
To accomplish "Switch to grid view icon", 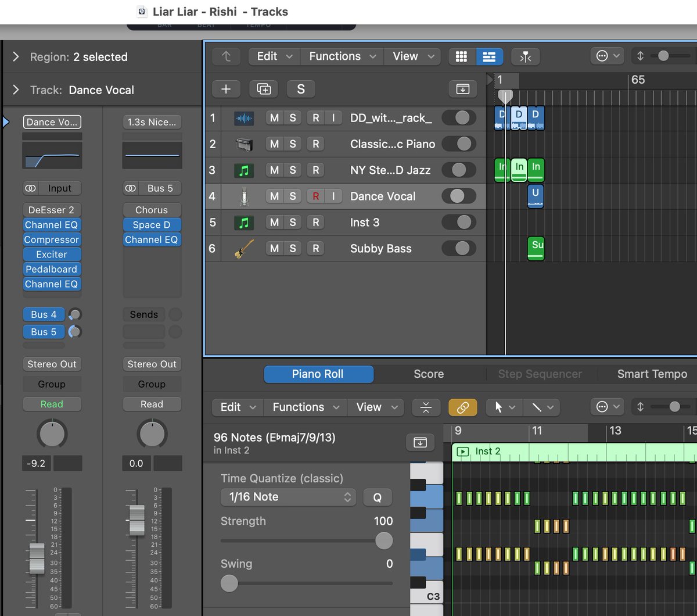I will (x=462, y=56).
